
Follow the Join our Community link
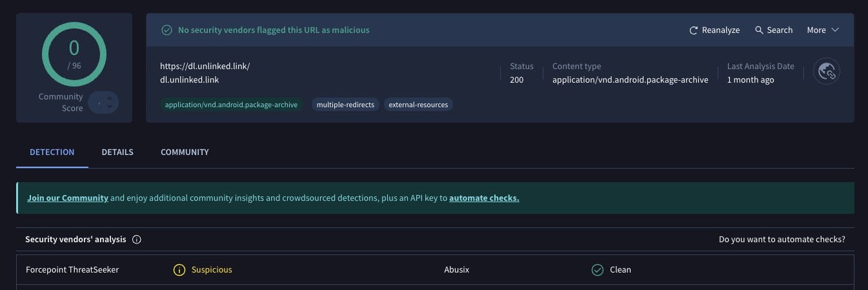point(68,198)
